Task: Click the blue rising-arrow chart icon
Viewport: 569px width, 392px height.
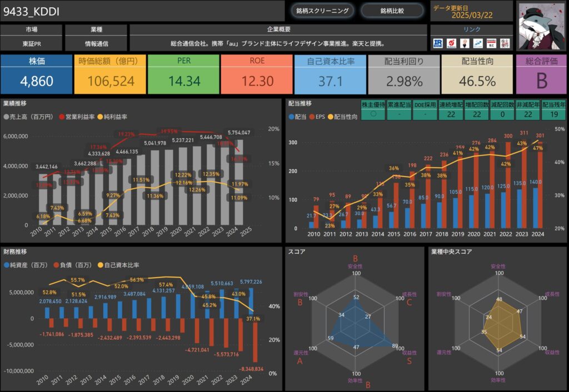Action: pos(478,43)
